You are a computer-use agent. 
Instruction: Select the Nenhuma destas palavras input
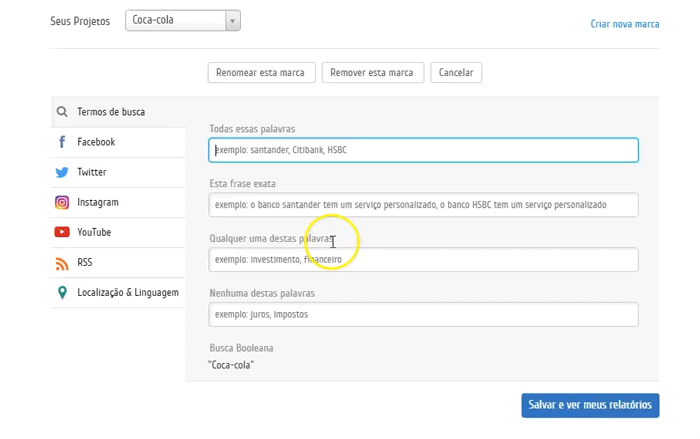[x=423, y=314]
